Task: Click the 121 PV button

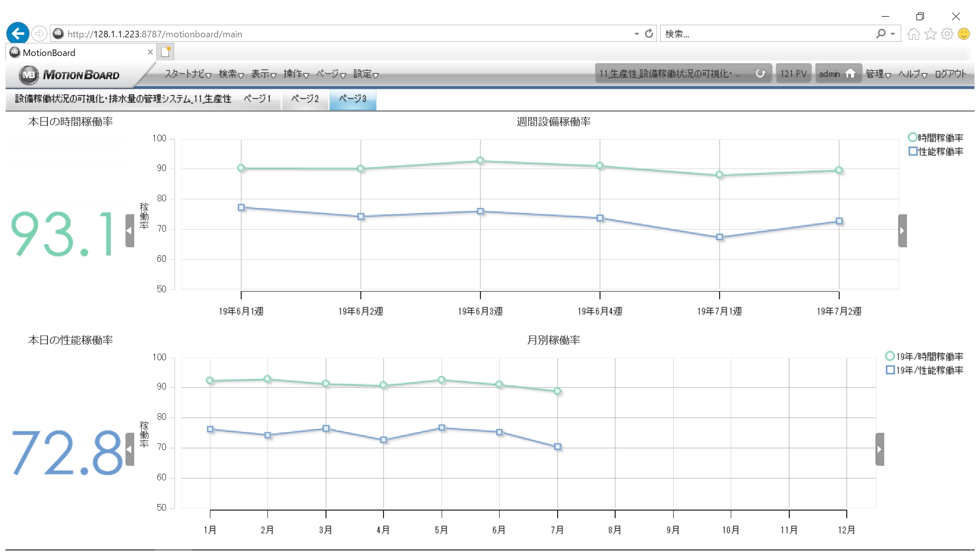Action: tap(793, 74)
